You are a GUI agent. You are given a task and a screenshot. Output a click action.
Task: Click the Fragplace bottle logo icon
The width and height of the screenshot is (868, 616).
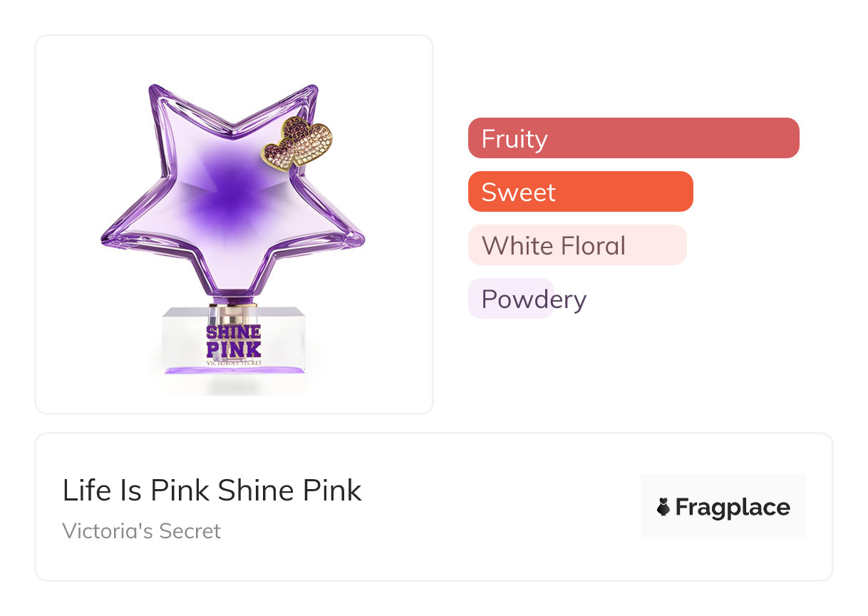click(663, 507)
